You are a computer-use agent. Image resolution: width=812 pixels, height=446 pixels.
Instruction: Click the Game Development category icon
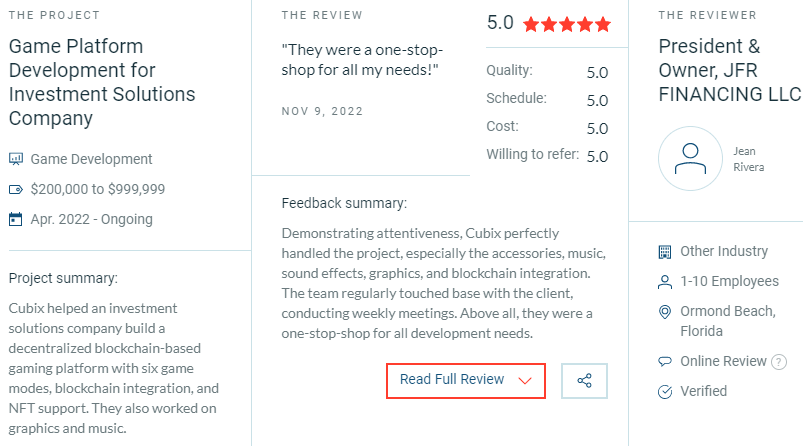[x=16, y=159]
